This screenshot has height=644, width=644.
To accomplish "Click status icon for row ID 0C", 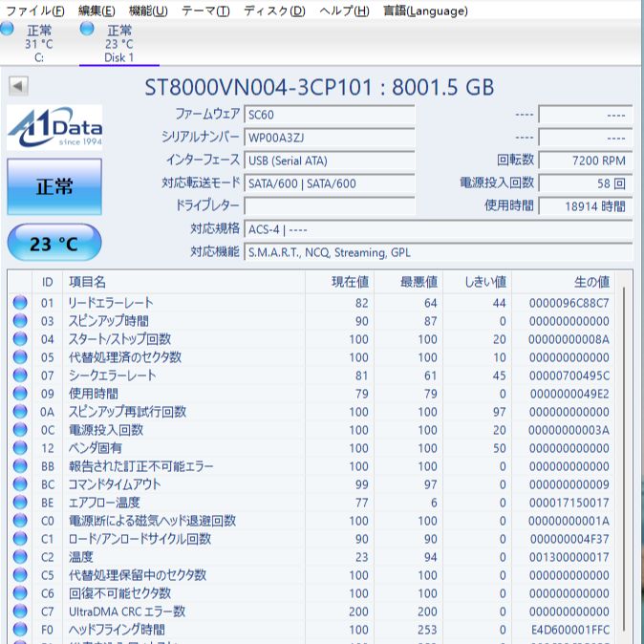I will (20, 430).
